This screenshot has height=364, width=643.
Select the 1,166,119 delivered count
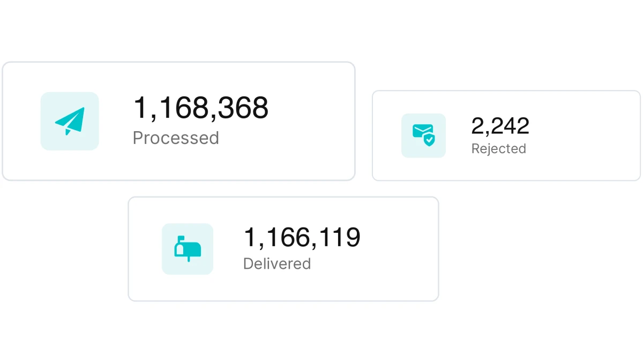coord(302,238)
